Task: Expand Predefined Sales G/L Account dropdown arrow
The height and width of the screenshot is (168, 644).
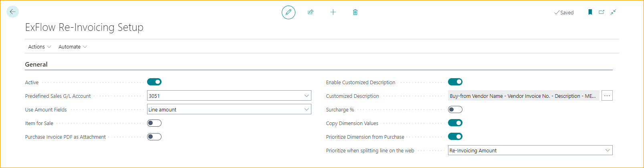Action: pyautogui.click(x=307, y=96)
